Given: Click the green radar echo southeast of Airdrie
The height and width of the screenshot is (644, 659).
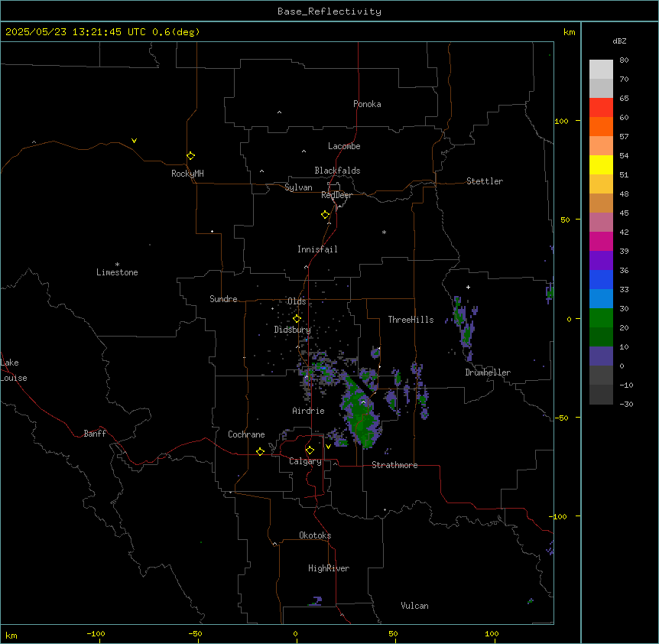Looking at the screenshot, I should point(361,414).
